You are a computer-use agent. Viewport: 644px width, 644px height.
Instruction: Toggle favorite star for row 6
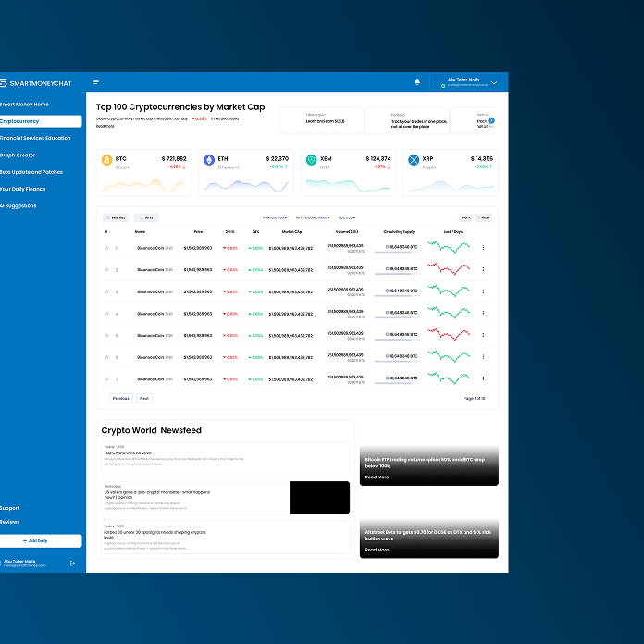click(106, 357)
